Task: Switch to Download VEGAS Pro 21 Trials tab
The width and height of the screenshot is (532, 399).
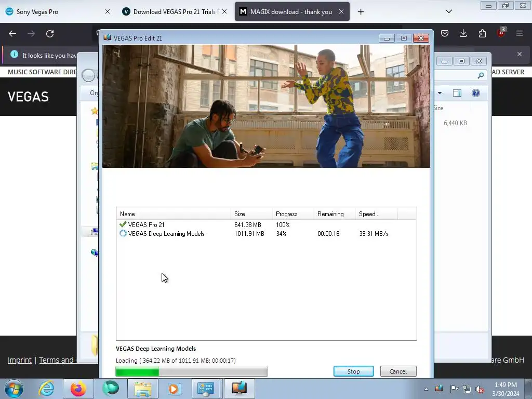Action: pyautogui.click(x=174, y=12)
